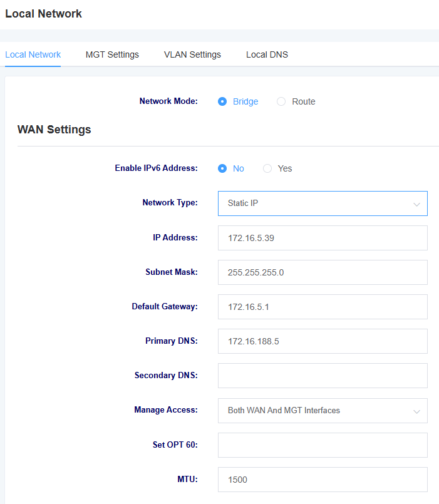Viewport: 439px width, 504px height.
Task: Click the Static IP selected value text
Action: click(243, 203)
